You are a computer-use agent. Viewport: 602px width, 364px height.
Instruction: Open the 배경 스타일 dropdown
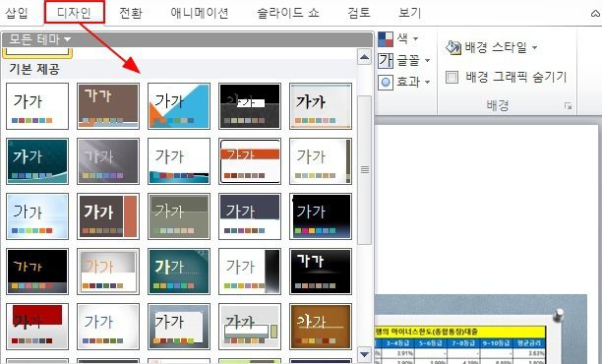(492, 47)
